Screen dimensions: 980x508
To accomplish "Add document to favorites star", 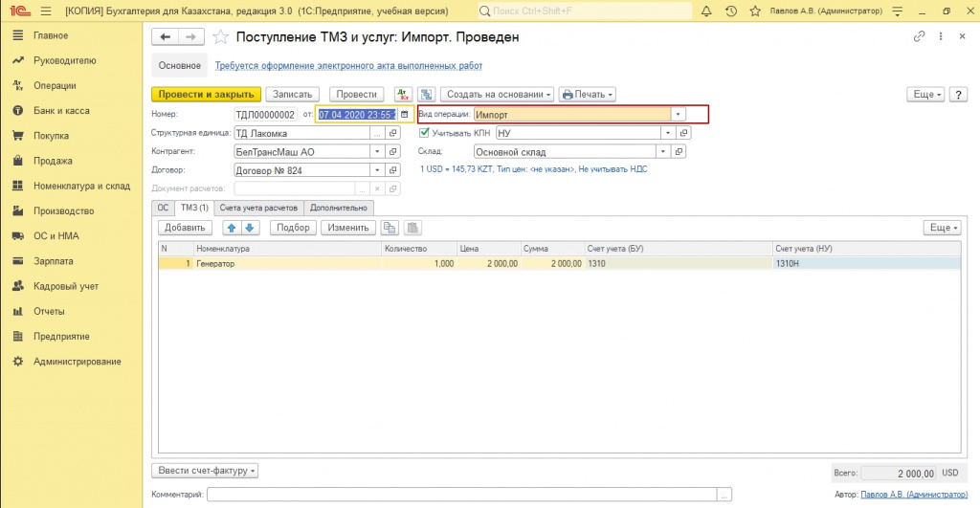I will tap(221, 37).
